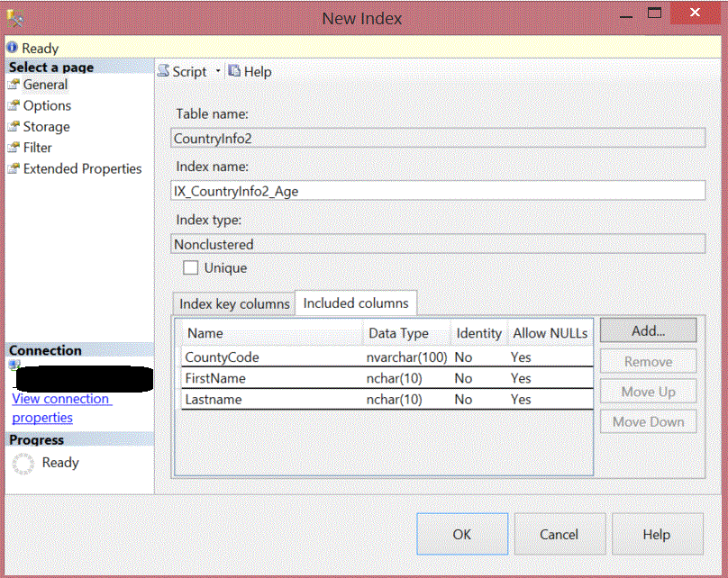The width and height of the screenshot is (728, 578).
Task: Enable the Unique checkbox
Action: (190, 267)
